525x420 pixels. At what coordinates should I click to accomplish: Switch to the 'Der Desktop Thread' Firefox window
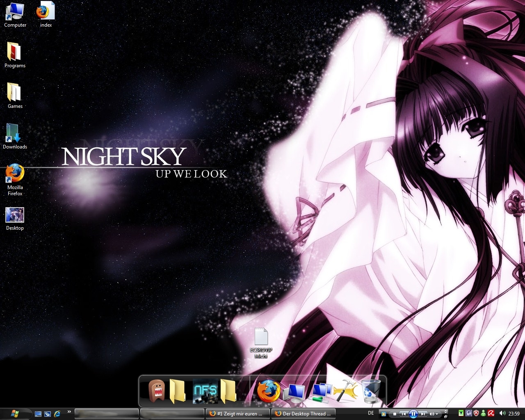coord(304,413)
